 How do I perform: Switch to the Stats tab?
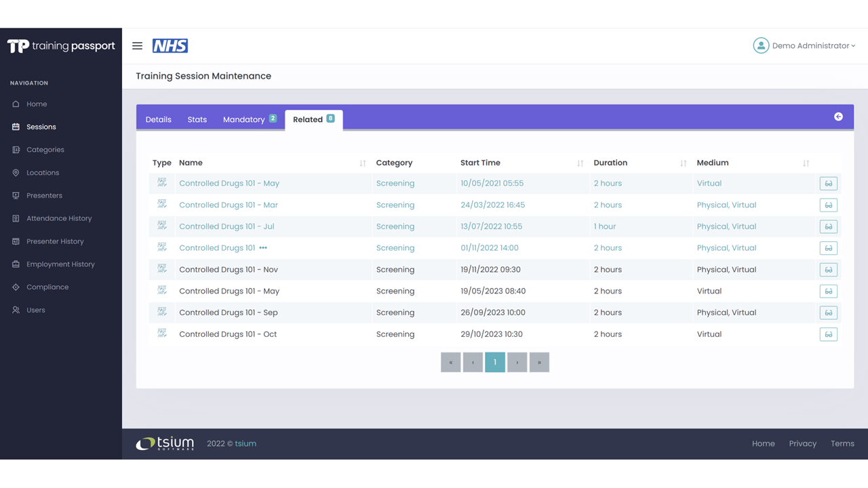[x=197, y=119]
